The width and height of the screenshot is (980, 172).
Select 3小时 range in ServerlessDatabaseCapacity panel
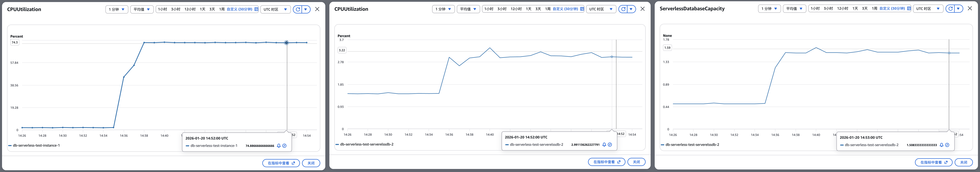coord(828,8)
